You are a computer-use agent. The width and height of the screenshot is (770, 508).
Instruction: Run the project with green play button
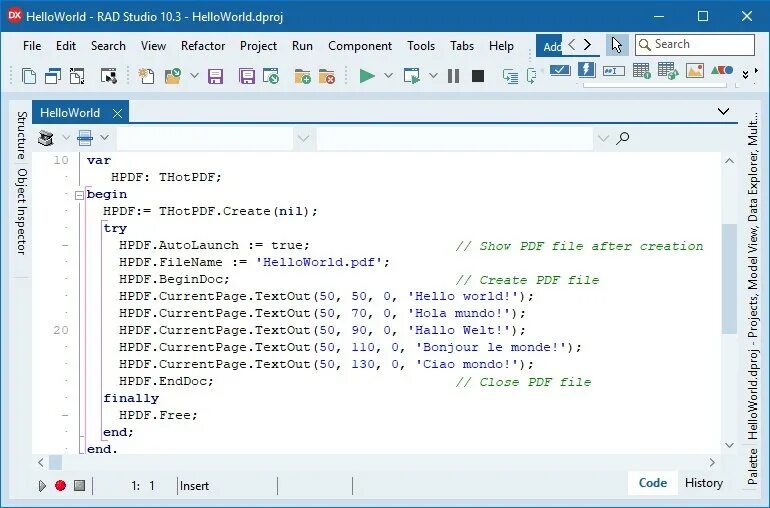[x=367, y=76]
